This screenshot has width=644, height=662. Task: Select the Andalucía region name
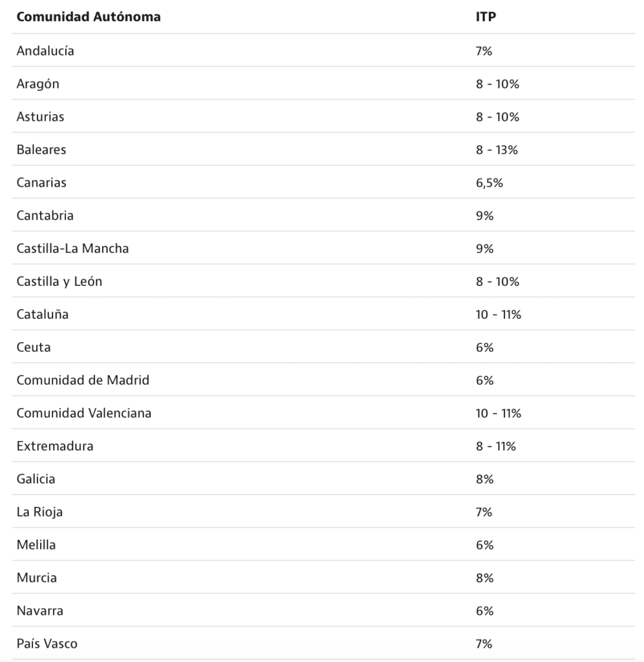[x=45, y=50]
